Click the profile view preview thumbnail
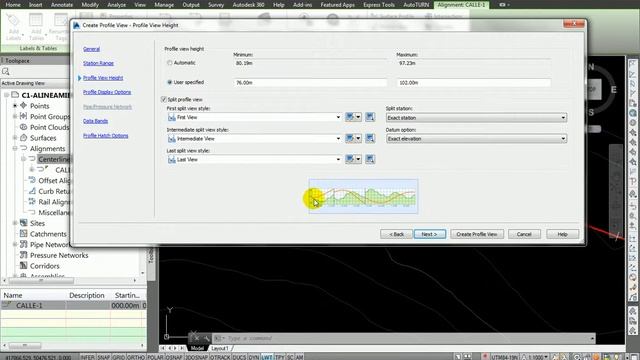 (363, 196)
